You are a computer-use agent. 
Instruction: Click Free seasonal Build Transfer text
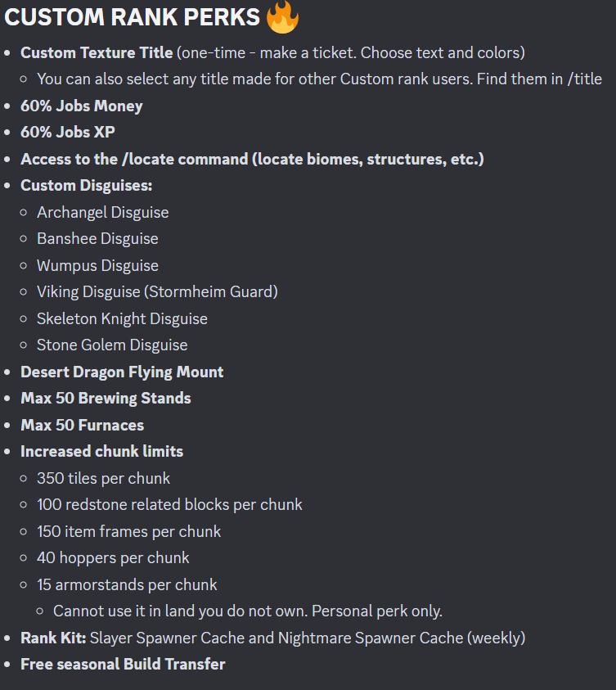(x=123, y=664)
